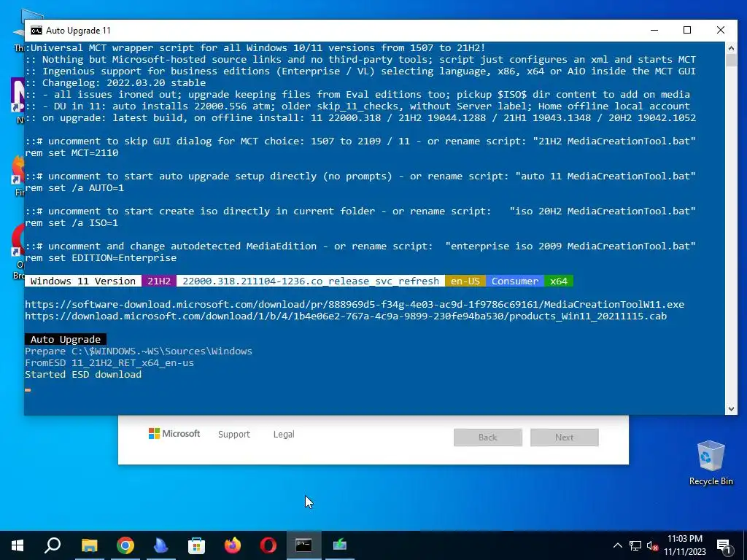Open taskbar Search magnifier

pyautogui.click(x=53, y=545)
